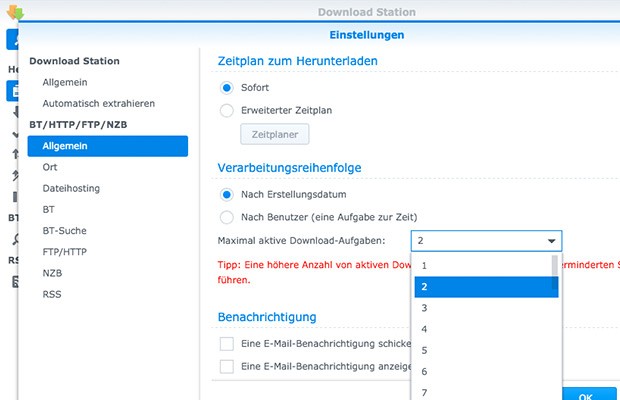Pick highlighted value 2 in the dropdown list
620x400 pixels.
[486, 287]
